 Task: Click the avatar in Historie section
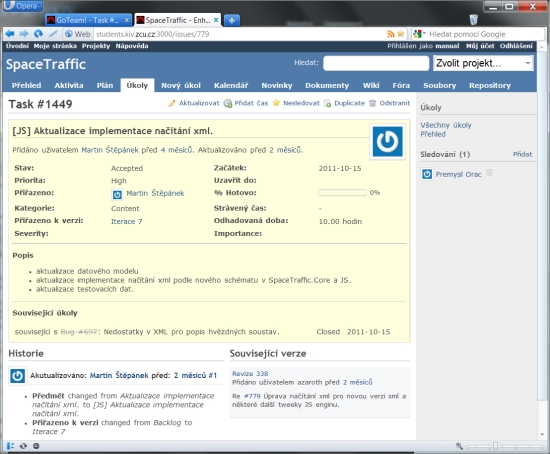click(17, 376)
